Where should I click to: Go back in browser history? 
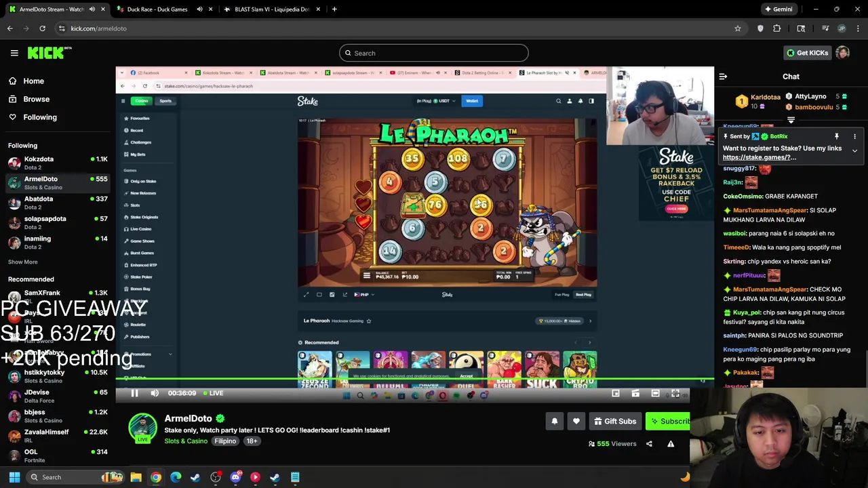[10, 28]
